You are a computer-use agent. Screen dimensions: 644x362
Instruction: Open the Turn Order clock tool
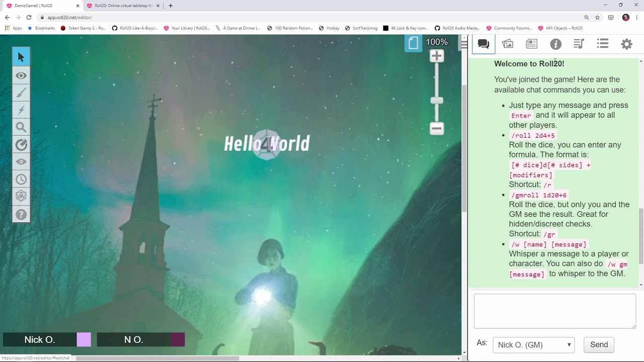[x=21, y=179]
